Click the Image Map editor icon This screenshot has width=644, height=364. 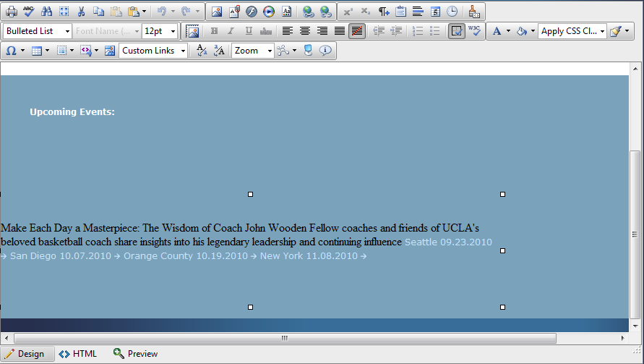pos(110,51)
